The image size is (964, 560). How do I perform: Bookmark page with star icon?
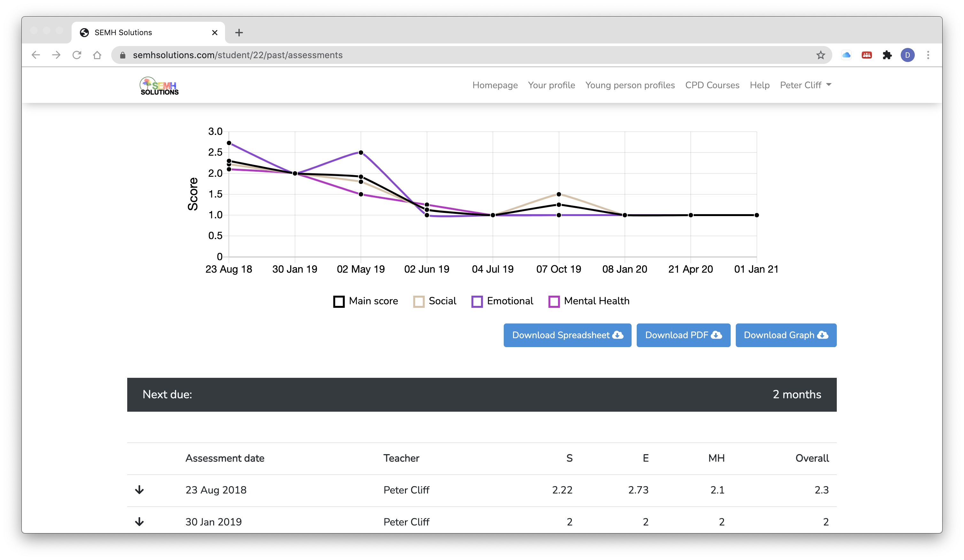click(x=820, y=55)
